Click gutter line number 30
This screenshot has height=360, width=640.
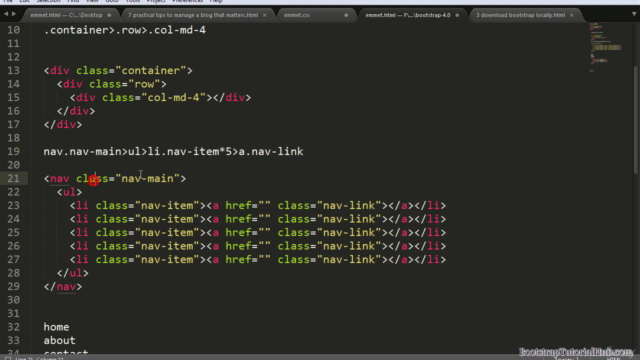[13, 300]
